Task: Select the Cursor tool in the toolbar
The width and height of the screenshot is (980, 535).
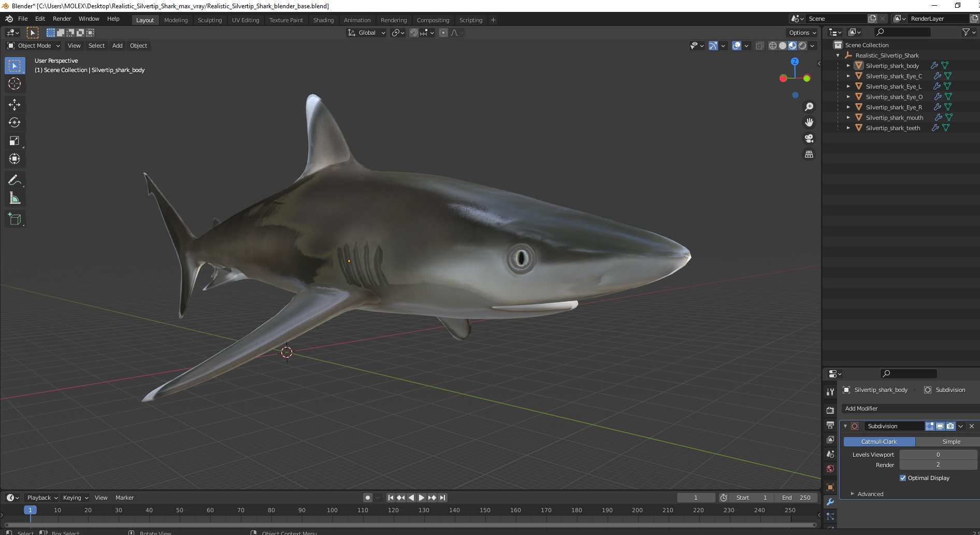Action: coord(15,83)
